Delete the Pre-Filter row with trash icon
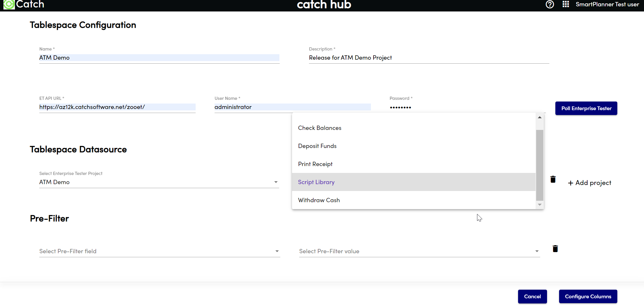Screen dimensions: 644x306 555,249
